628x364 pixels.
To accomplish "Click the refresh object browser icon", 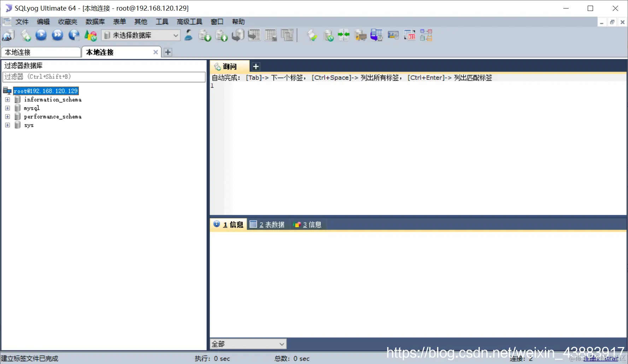I will (90, 35).
